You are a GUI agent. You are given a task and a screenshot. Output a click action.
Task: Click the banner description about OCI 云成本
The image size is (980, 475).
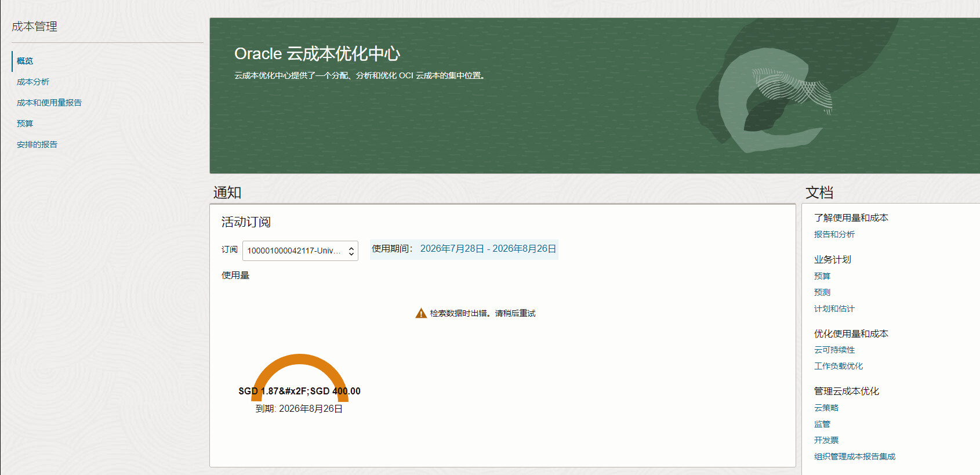pos(360,75)
